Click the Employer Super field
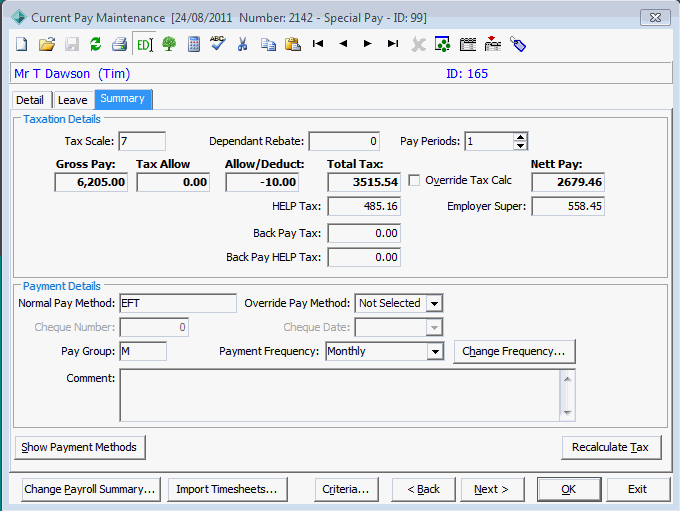 pos(568,206)
